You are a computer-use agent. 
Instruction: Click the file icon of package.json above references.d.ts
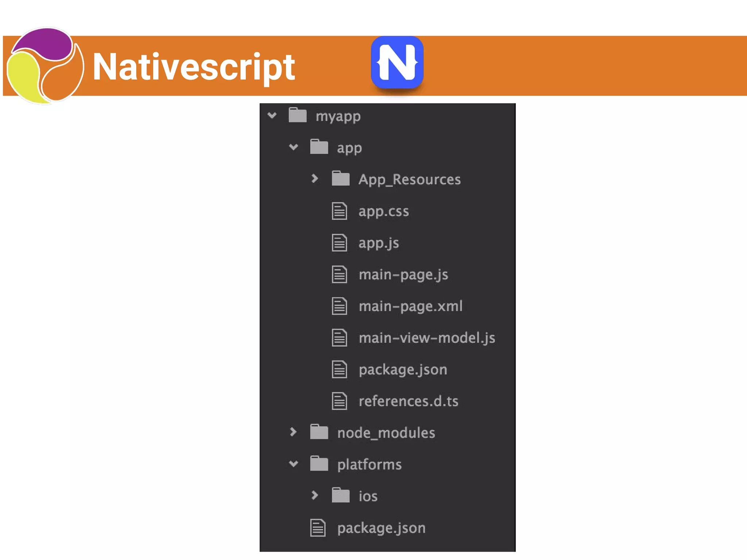339,369
